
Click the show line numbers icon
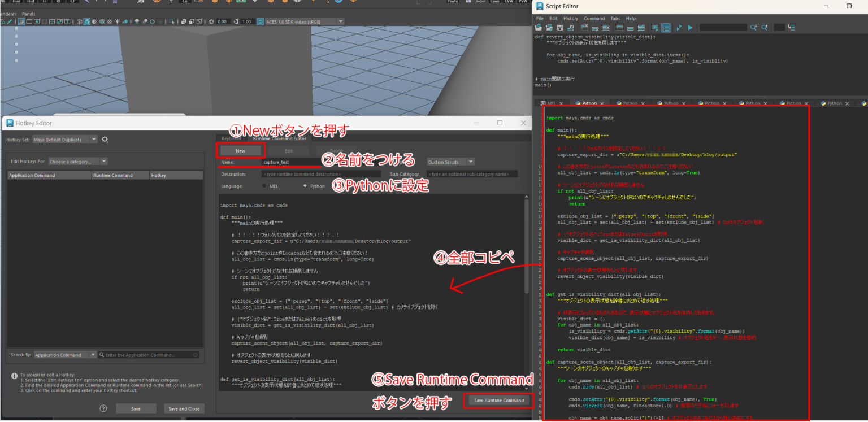(666, 27)
